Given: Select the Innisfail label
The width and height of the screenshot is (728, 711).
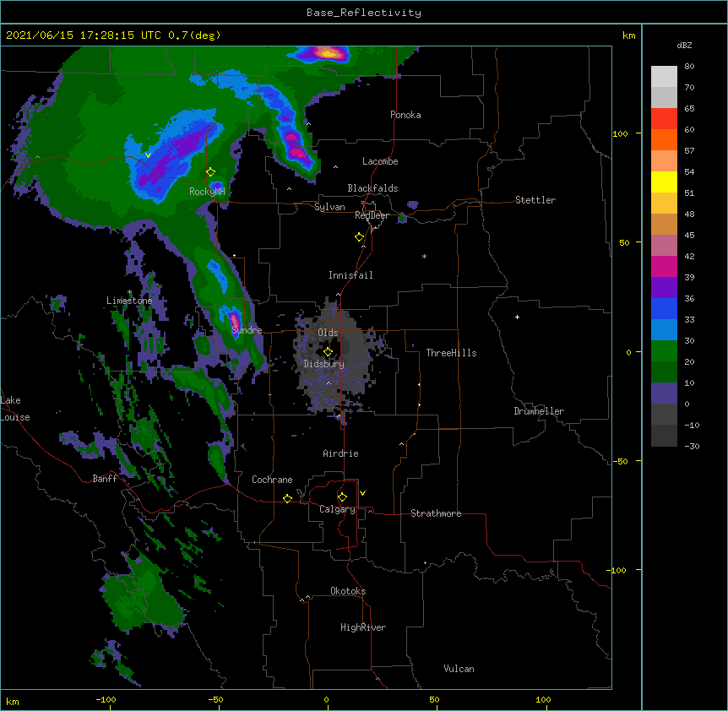Looking at the screenshot, I should pos(350,275).
